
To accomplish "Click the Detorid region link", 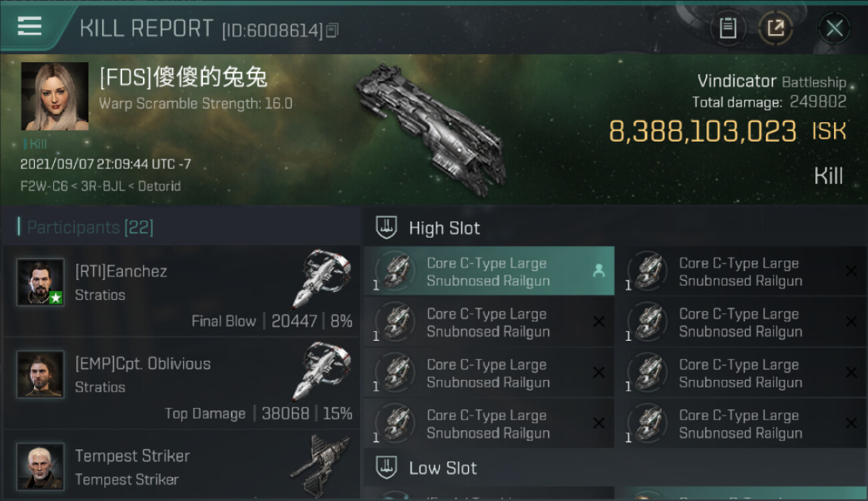I will point(159,186).
